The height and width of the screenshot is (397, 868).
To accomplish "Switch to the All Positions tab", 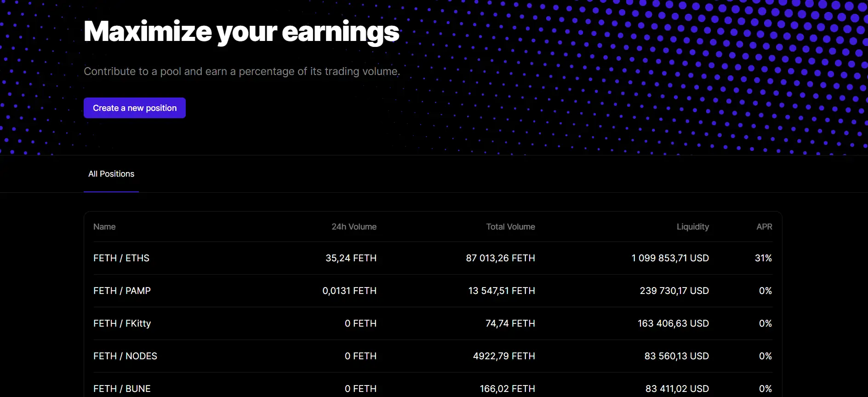I will [111, 174].
